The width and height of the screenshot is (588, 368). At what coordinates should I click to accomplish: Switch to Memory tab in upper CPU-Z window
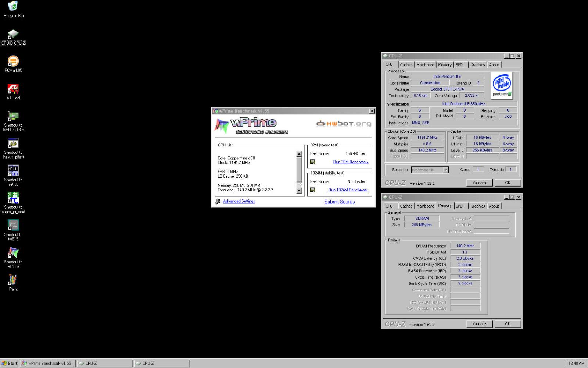coord(445,65)
